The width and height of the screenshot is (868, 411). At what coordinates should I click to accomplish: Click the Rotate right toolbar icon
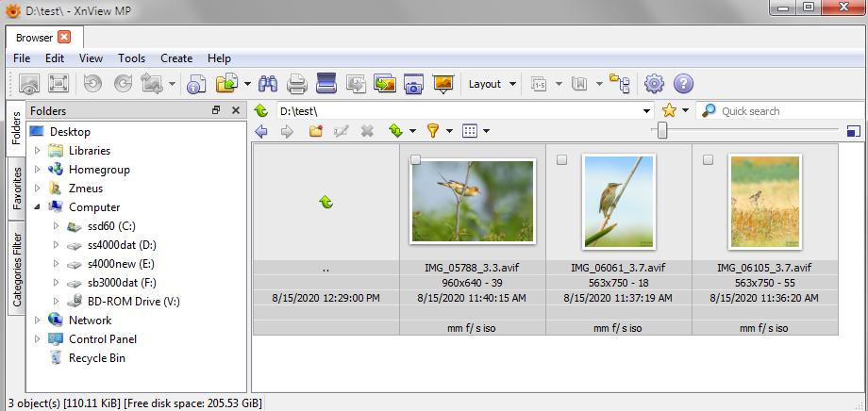(x=123, y=84)
